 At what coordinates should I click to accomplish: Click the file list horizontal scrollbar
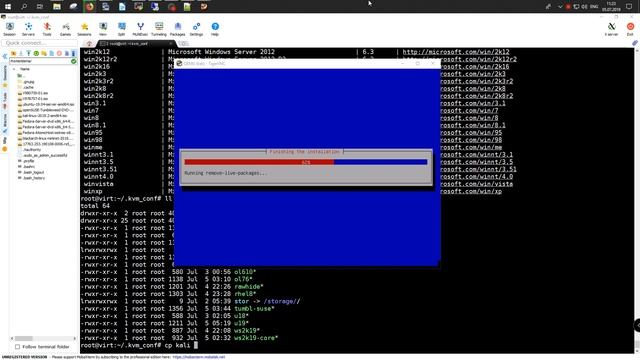(43, 338)
